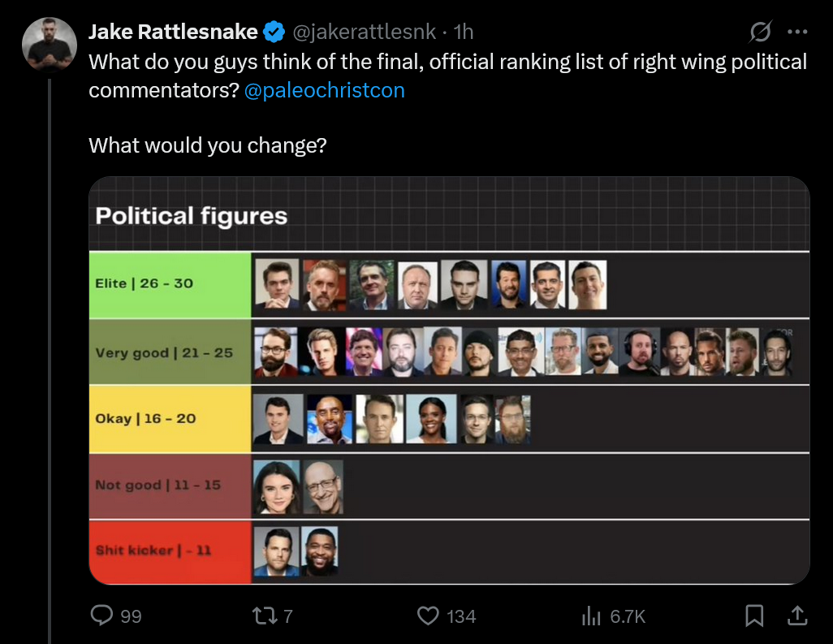Click the olive Very good tier label
The height and width of the screenshot is (644, 833).
point(170,352)
